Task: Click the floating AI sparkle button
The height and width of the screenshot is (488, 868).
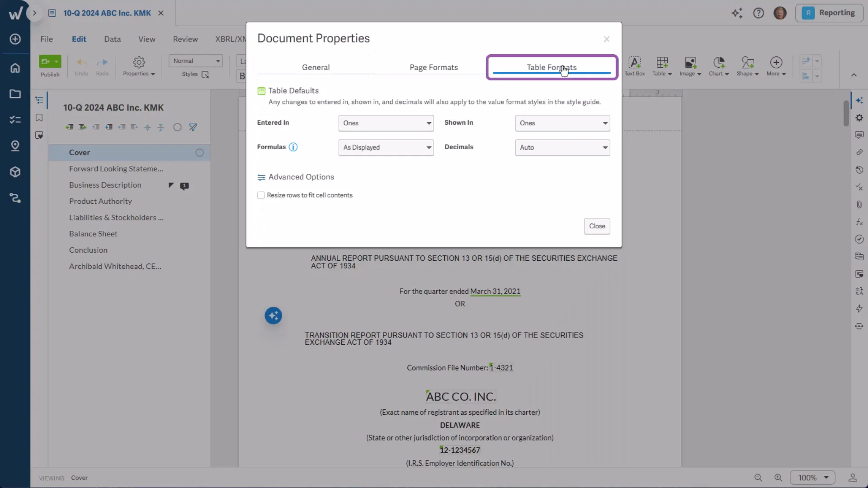Action: tap(273, 315)
